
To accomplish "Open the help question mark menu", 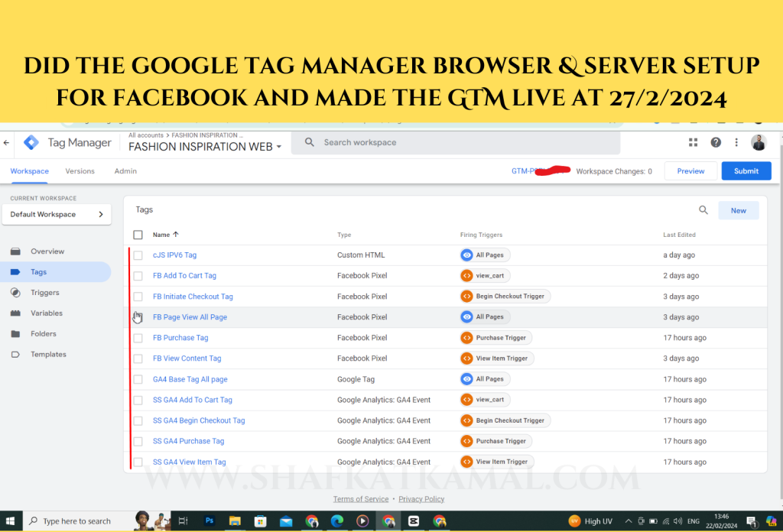I will (x=716, y=143).
